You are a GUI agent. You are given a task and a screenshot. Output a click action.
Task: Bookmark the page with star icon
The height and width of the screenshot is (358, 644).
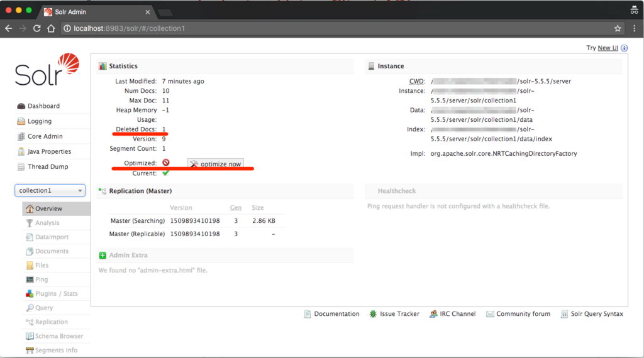point(618,28)
